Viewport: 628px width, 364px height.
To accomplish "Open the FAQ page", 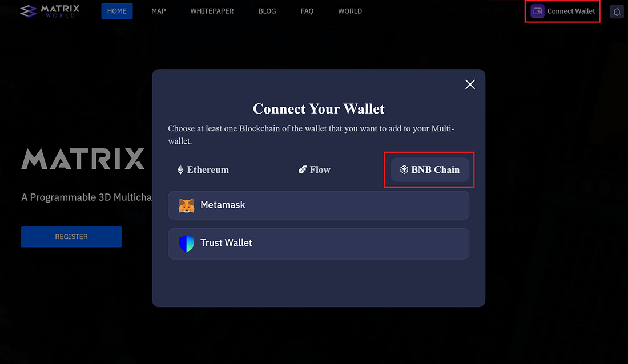I will (x=307, y=11).
